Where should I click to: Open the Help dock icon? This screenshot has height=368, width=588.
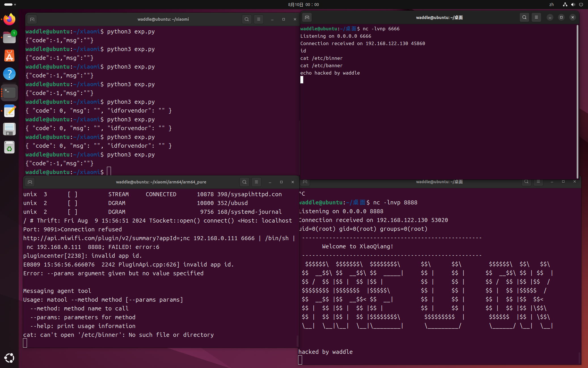[9, 74]
